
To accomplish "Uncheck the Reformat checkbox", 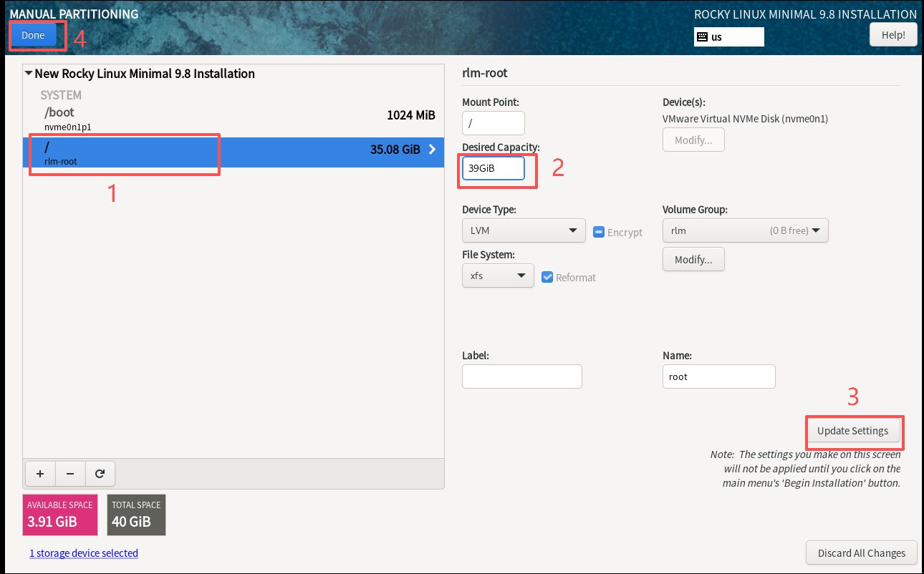I will pos(547,277).
